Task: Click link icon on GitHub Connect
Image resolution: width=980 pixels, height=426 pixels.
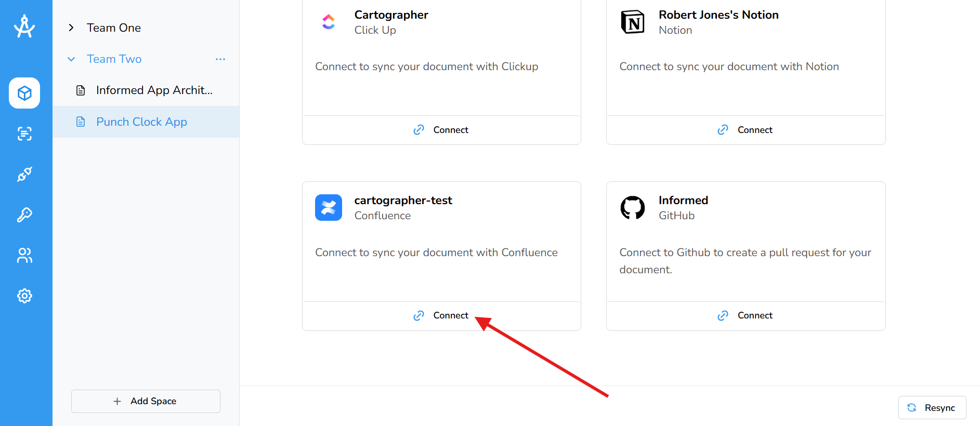Action: click(x=723, y=315)
